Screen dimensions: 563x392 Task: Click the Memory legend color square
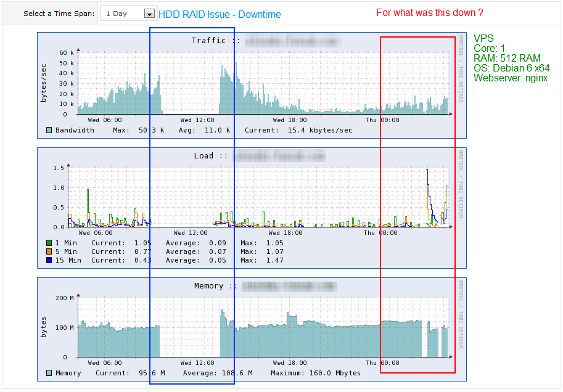pos(49,373)
